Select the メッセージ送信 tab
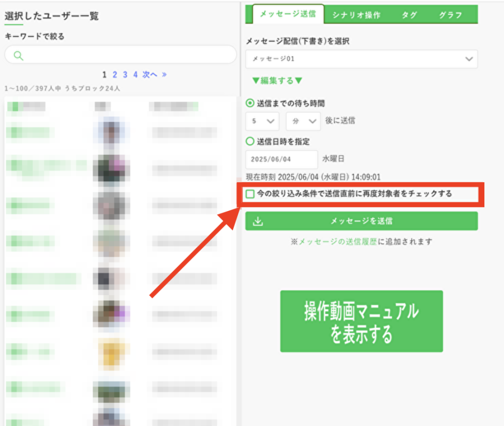504x426 pixels. [x=288, y=14]
